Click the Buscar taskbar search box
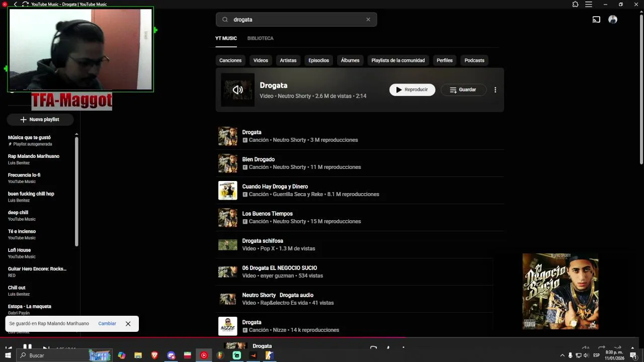This screenshot has width=644, height=362. (x=64, y=355)
